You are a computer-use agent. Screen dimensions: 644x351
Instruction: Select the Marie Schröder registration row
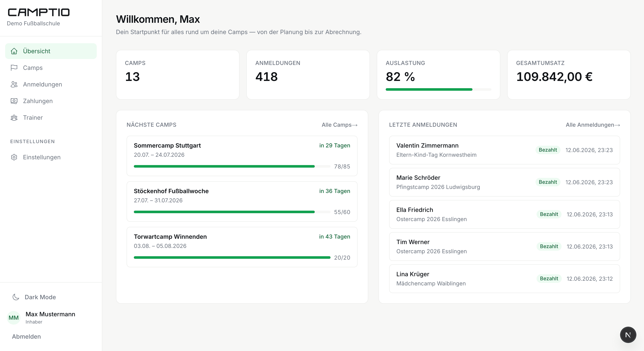pyautogui.click(x=504, y=182)
